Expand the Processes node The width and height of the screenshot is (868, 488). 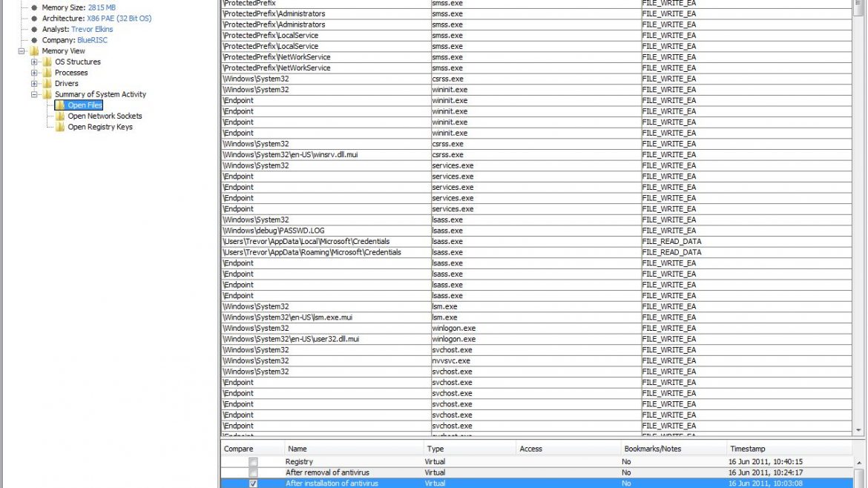pos(34,73)
